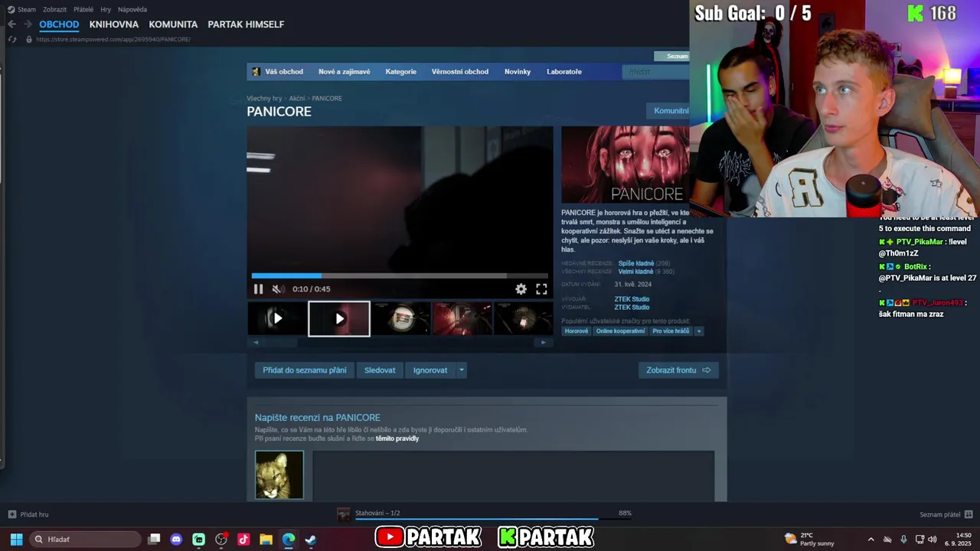The height and width of the screenshot is (551, 980).
Task: Click Všechny hry breadcrumb link
Action: [x=264, y=99]
